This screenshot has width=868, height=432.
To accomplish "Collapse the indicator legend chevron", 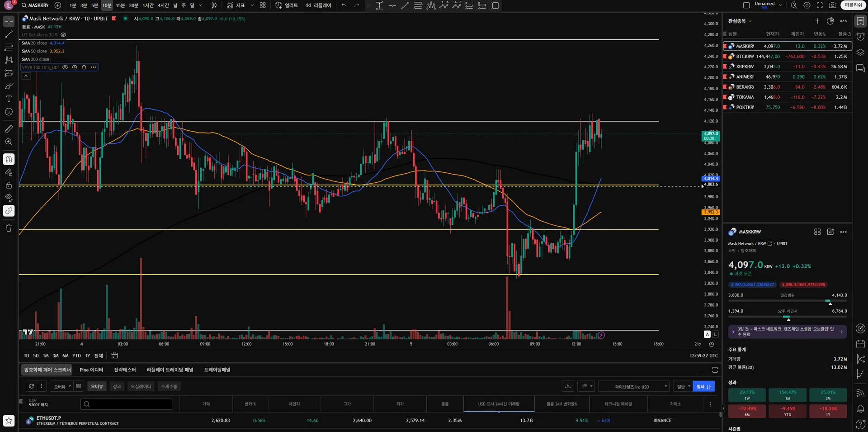I will tap(26, 76).
